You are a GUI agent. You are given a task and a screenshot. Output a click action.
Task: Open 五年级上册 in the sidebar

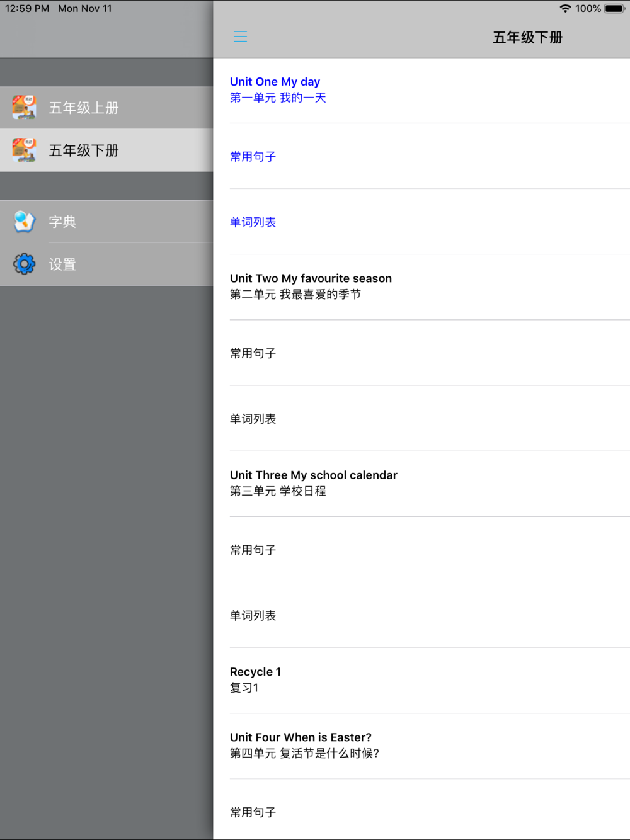(x=106, y=108)
